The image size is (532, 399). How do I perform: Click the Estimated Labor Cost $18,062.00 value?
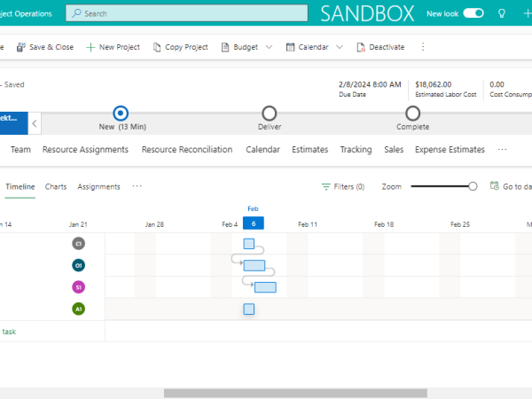click(x=434, y=84)
